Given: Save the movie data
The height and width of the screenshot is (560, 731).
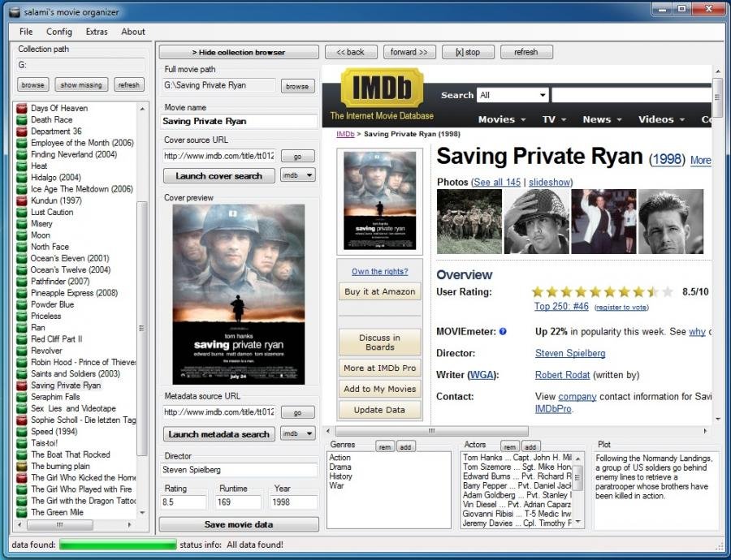Looking at the screenshot, I should tap(239, 524).
